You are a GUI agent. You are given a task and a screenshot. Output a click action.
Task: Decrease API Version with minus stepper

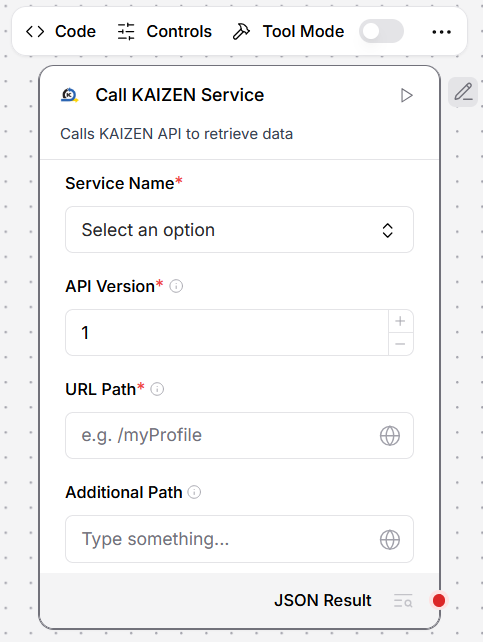(400, 344)
